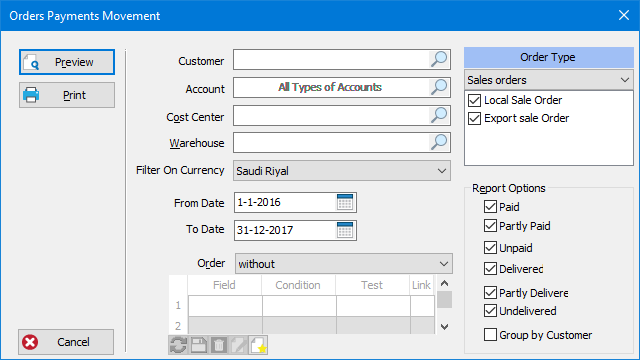Viewport: 640px width, 360px height.
Task: Open the Order sorting dropdown
Action: click(x=344, y=264)
